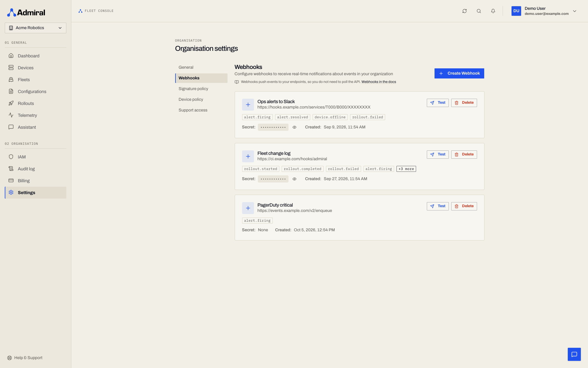This screenshot has height=368, width=588.
Task: Expand the Ops alerts to Slack webhook
Action: (248, 105)
